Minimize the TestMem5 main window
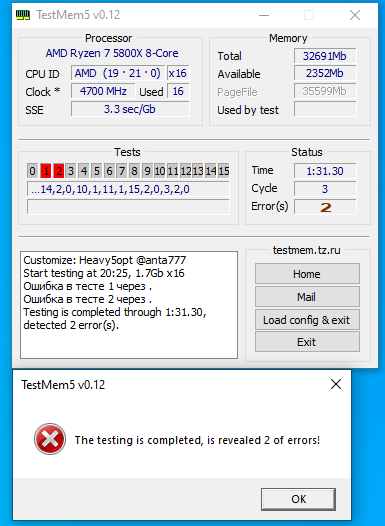Image resolution: width=385 pixels, height=526 pixels. (x=264, y=15)
